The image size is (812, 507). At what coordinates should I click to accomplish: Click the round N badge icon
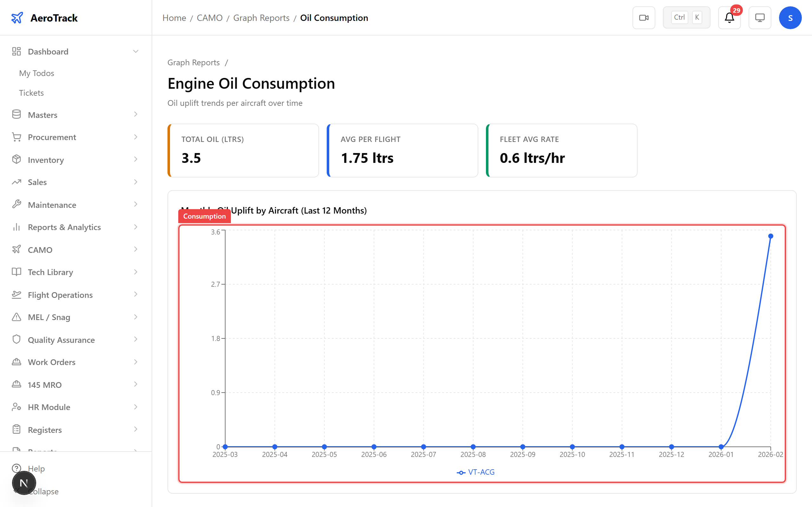point(24,483)
